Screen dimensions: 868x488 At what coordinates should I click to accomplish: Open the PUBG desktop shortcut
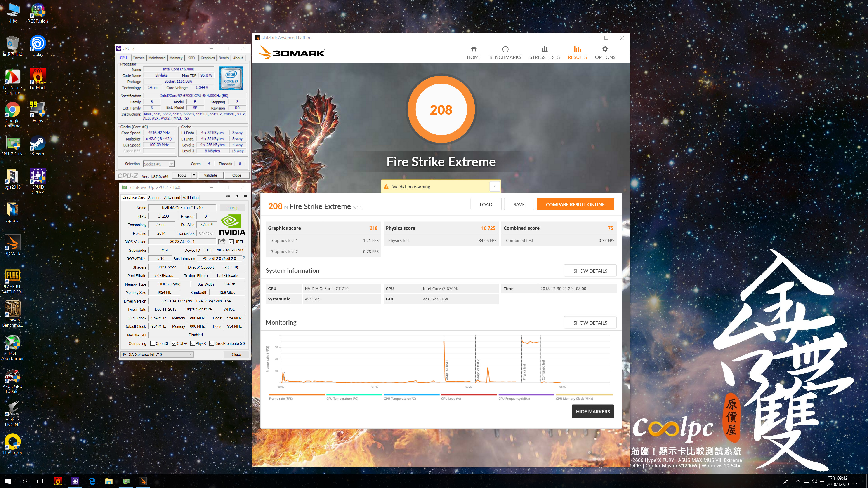(12, 281)
